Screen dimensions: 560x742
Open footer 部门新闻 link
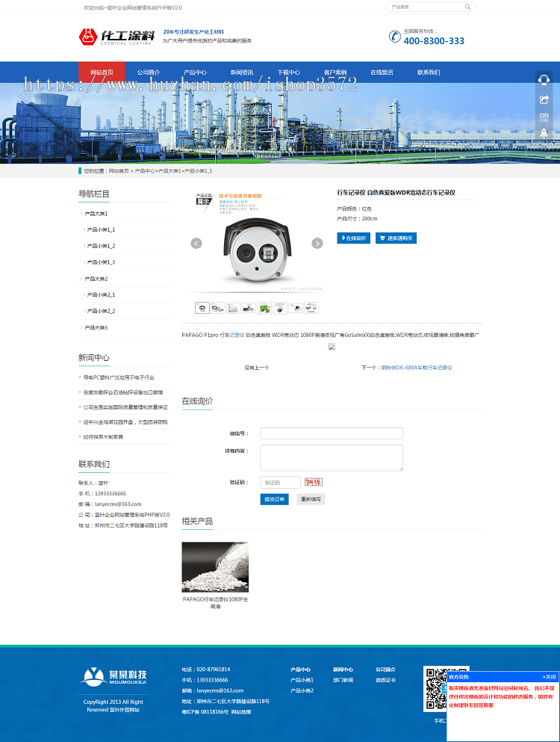(343, 680)
